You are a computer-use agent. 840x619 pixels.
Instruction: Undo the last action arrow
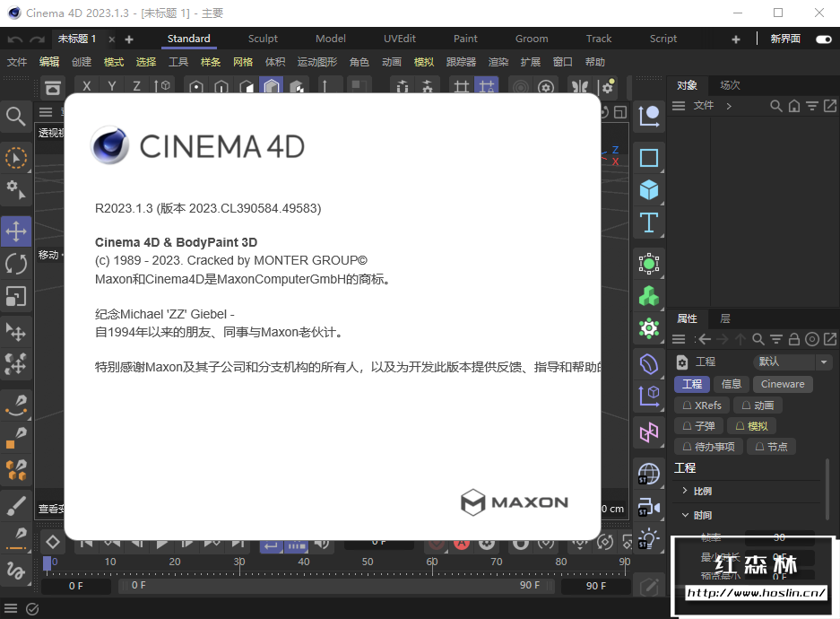pyautogui.click(x=15, y=39)
